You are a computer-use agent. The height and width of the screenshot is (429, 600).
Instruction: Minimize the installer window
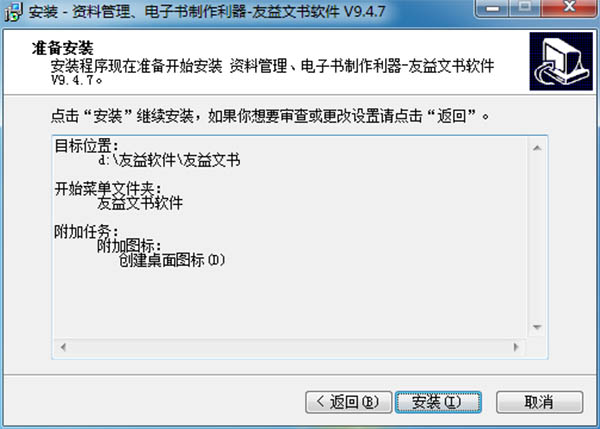(x=492, y=8)
